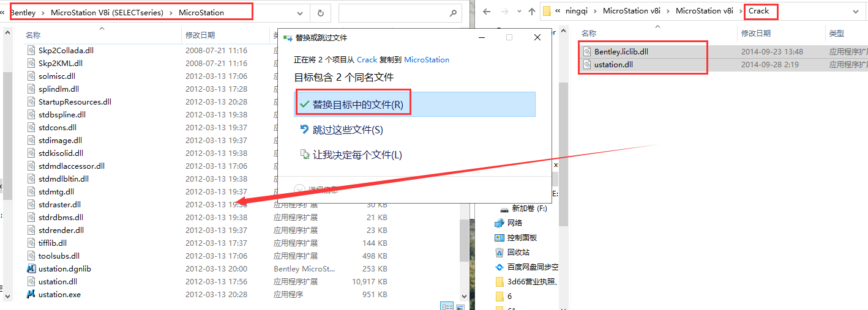The image size is (868, 310).
Task: Sort by Name column in the Crack window
Action: coord(589,33)
